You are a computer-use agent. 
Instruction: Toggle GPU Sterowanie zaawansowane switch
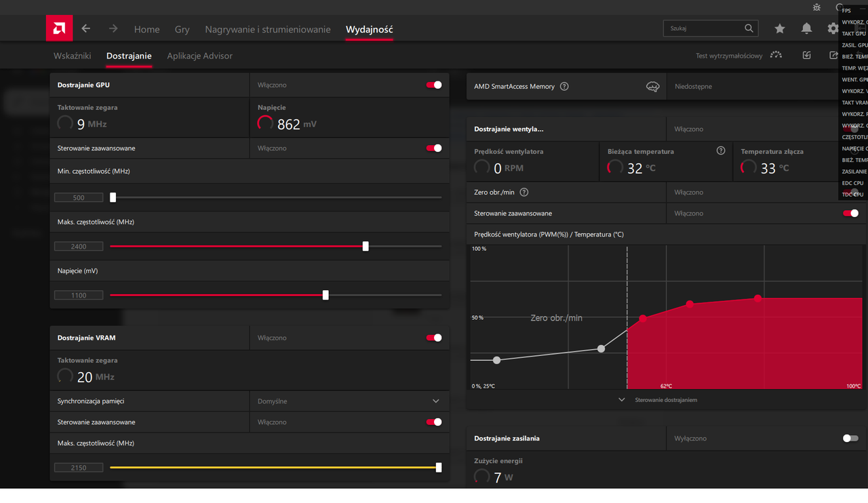pos(434,148)
